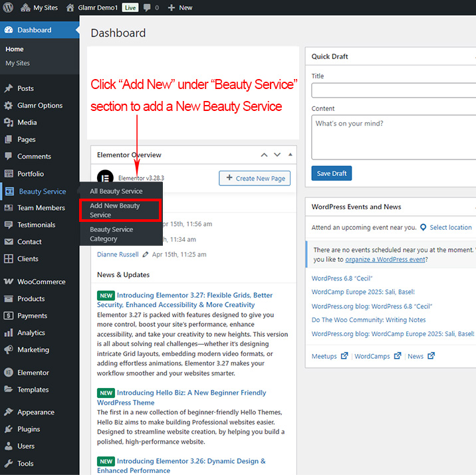This screenshot has height=475, width=476.
Task: Click Select location link
Action: click(x=451, y=227)
